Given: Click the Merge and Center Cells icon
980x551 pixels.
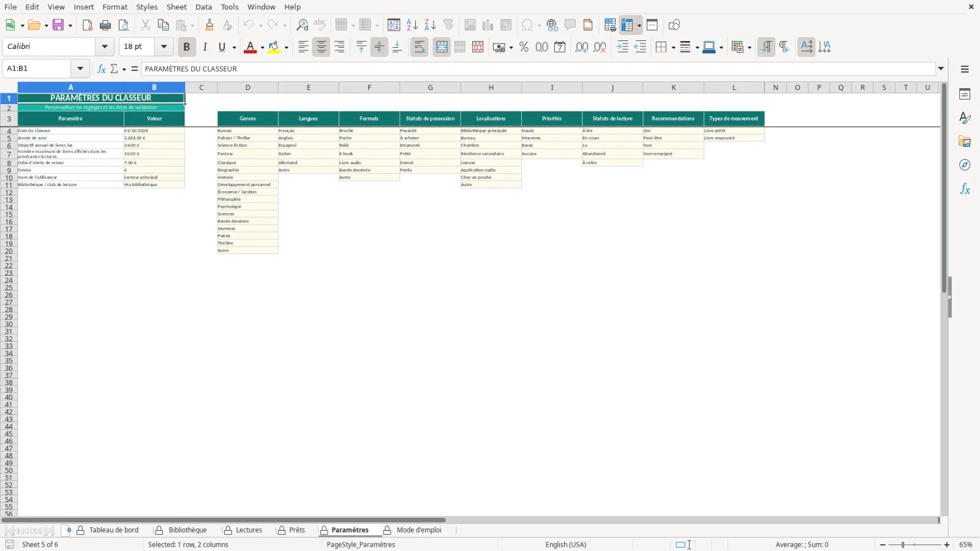Looking at the screenshot, I should 442,47.
